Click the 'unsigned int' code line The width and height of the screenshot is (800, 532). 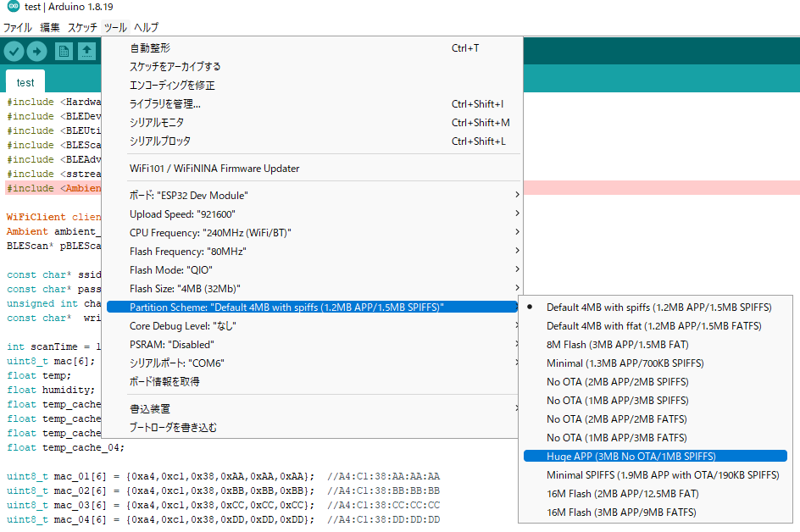pos(53,303)
